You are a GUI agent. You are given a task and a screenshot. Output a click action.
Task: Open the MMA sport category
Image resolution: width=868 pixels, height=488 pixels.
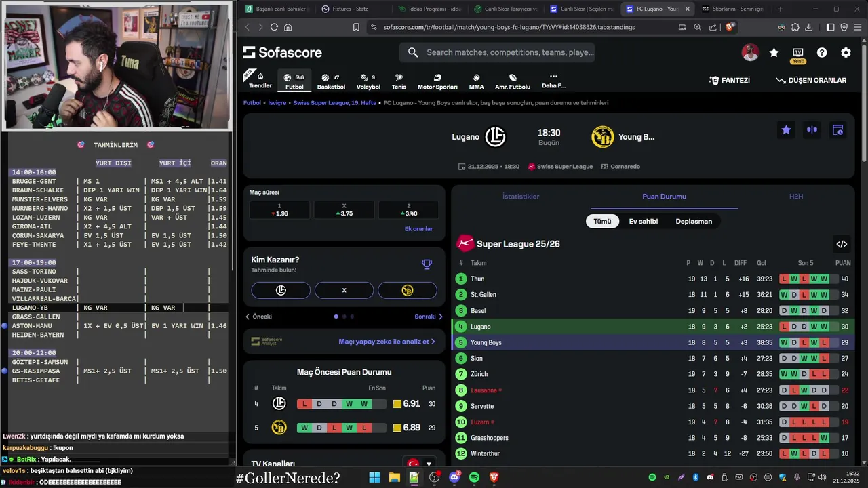(x=476, y=81)
